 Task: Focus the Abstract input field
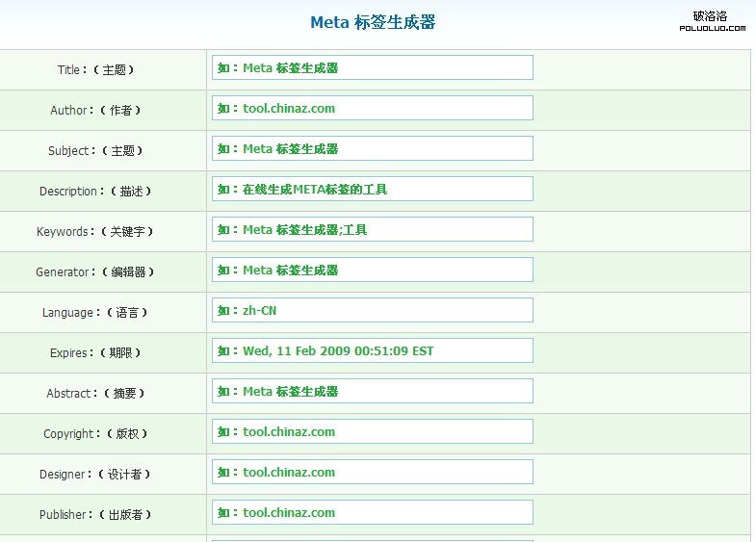(x=372, y=392)
